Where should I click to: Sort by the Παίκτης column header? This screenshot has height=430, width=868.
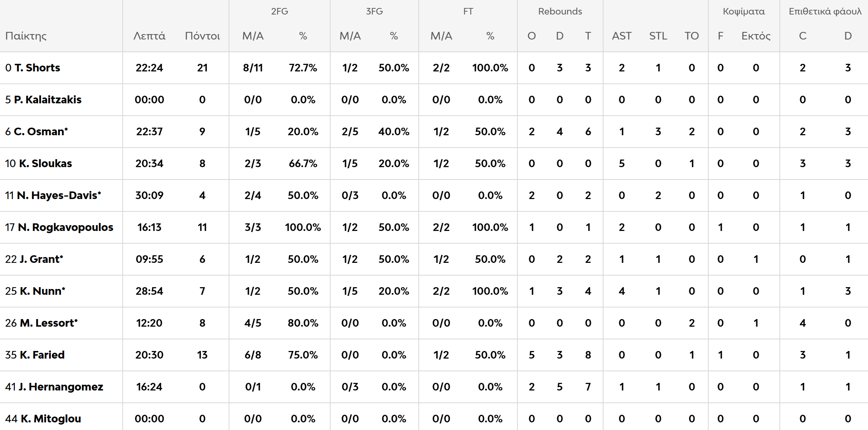click(26, 36)
